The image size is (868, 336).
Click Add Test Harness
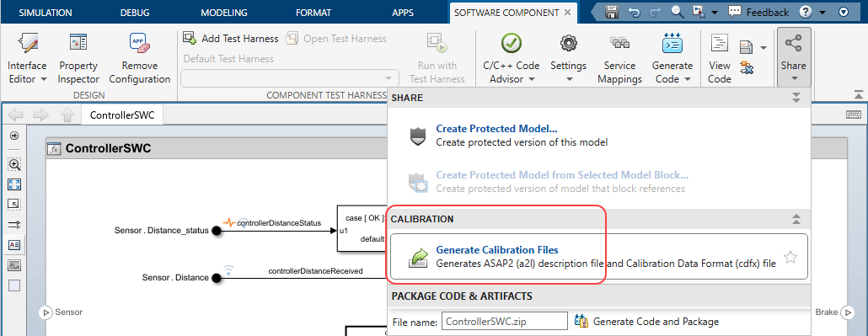coord(231,39)
